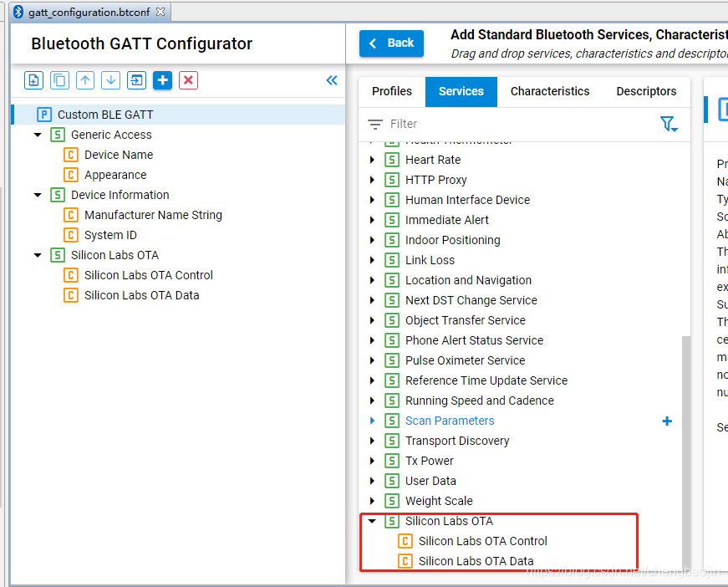This screenshot has height=587, width=728.
Task: Open the Descriptors tab
Action: (x=646, y=91)
